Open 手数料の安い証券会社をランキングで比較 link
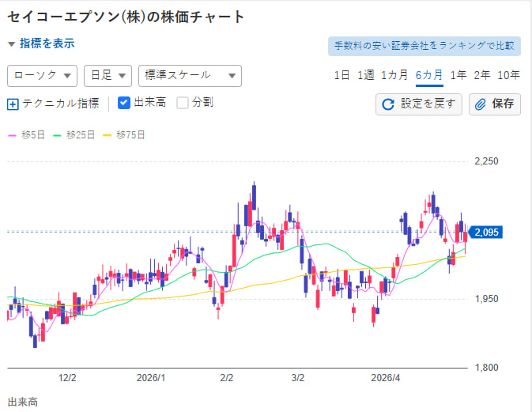532x412 pixels. 424,46
